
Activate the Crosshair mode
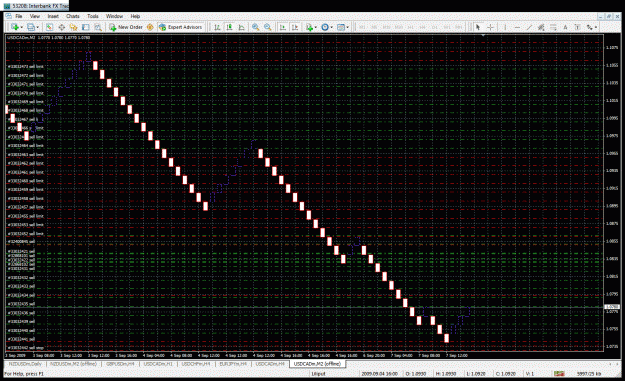[490, 27]
